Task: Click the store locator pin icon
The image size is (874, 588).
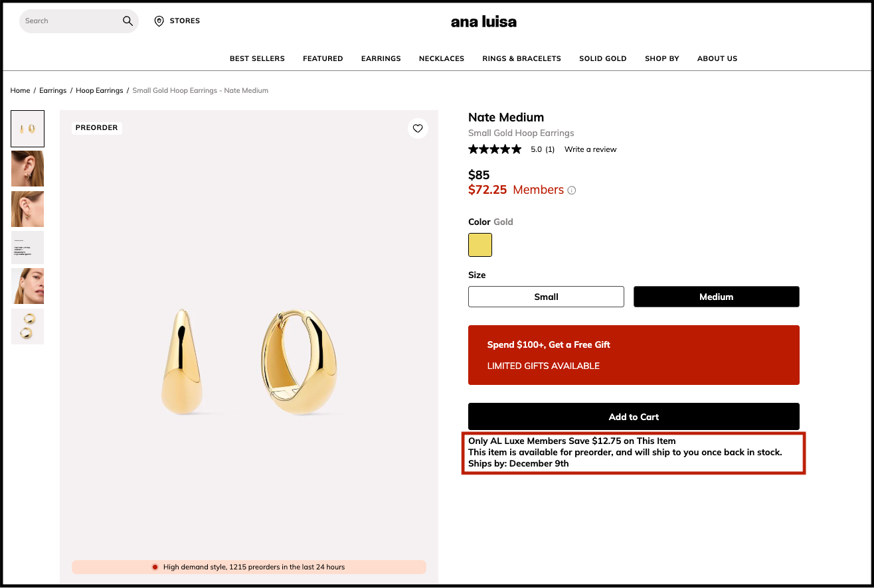Action: [159, 21]
